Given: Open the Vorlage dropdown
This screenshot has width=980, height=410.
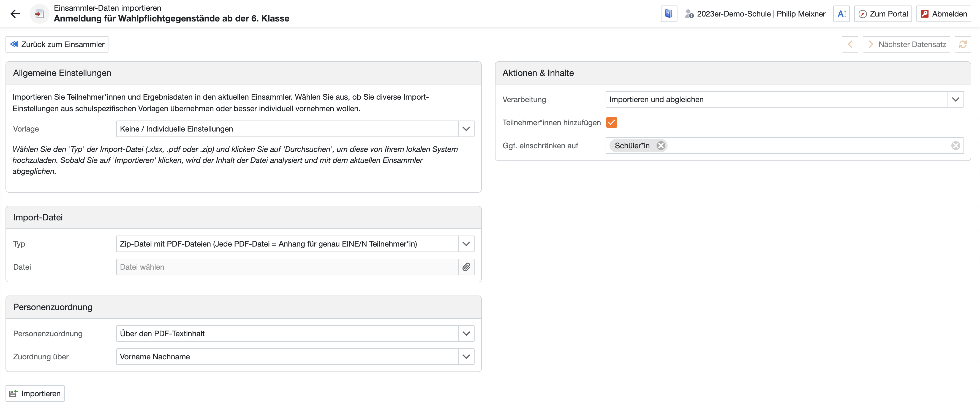Looking at the screenshot, I should tap(466, 129).
